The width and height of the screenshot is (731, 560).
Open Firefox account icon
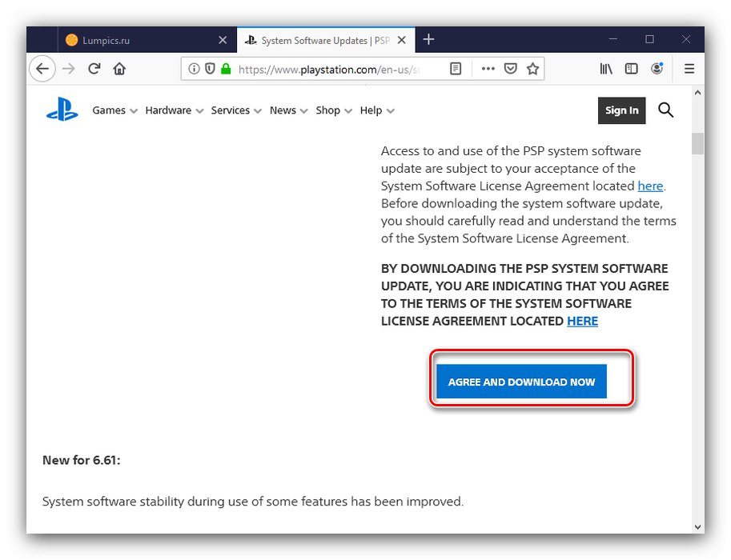(657, 69)
